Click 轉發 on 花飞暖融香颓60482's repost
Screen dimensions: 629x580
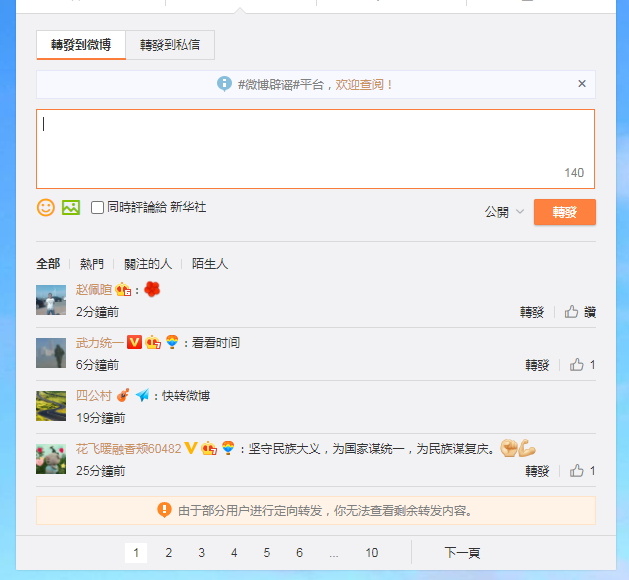coord(537,470)
